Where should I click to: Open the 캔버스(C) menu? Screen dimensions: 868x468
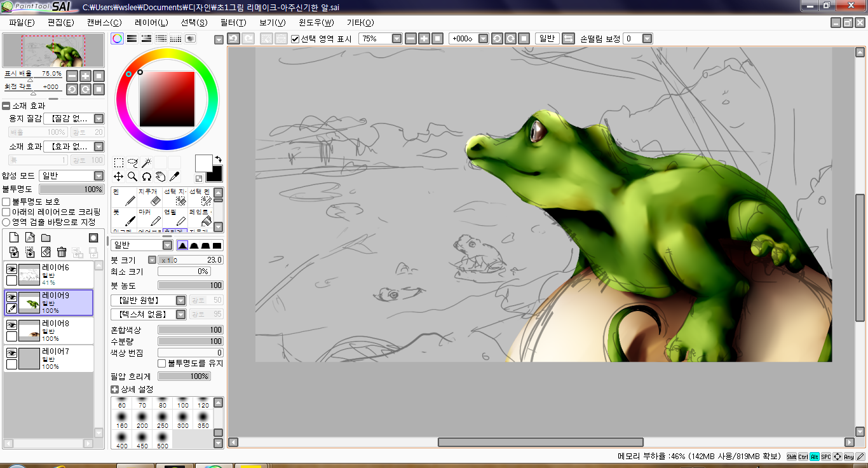(x=104, y=22)
